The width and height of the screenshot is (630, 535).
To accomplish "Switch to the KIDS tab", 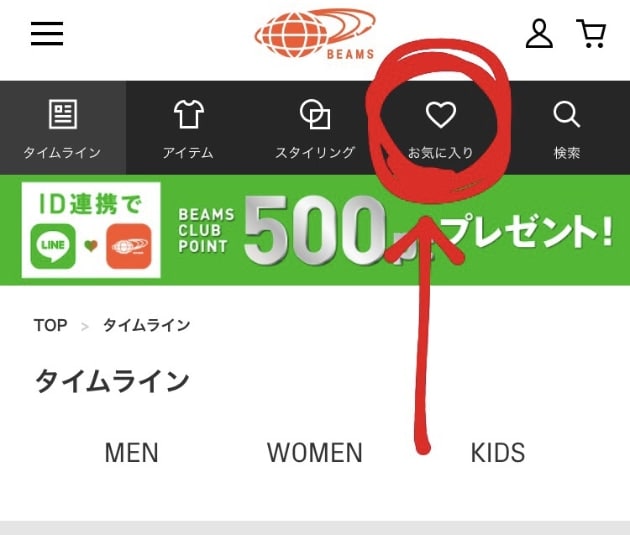I will [x=498, y=453].
